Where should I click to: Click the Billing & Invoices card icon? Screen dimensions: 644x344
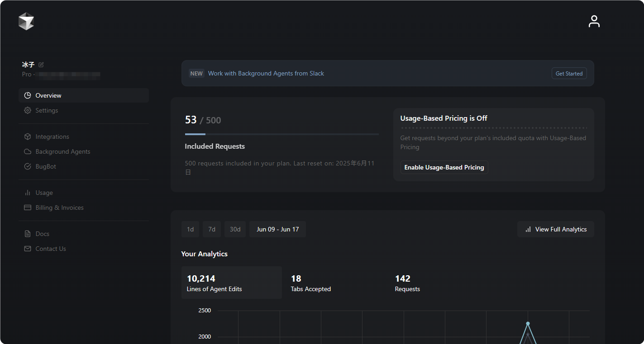tap(28, 207)
